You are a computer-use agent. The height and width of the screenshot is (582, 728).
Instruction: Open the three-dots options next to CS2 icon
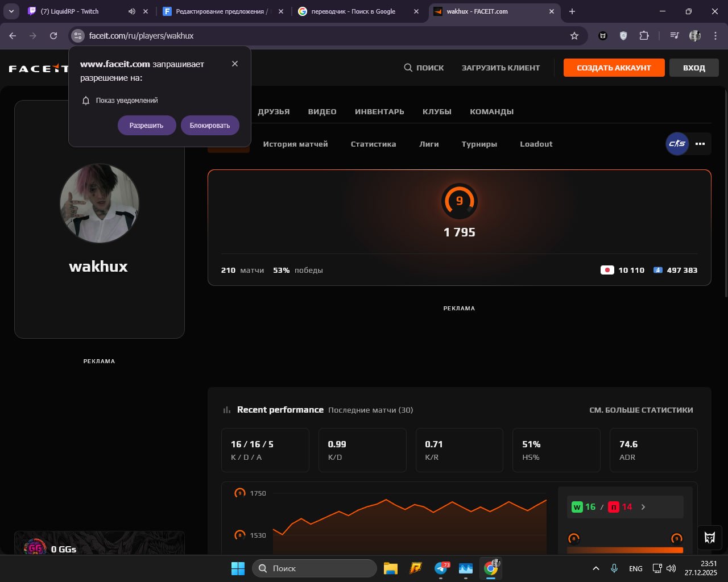[700, 144]
